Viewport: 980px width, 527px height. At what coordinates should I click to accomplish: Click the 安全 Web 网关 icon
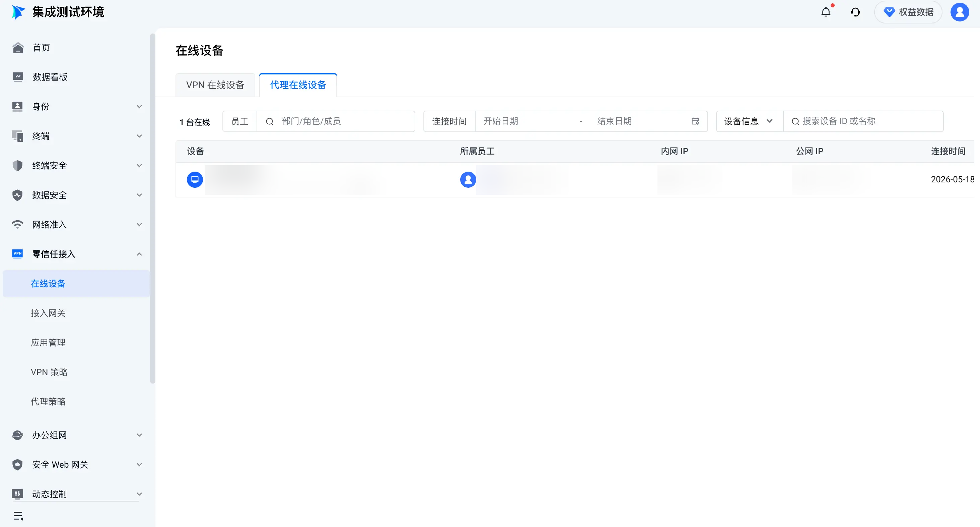coord(17,465)
